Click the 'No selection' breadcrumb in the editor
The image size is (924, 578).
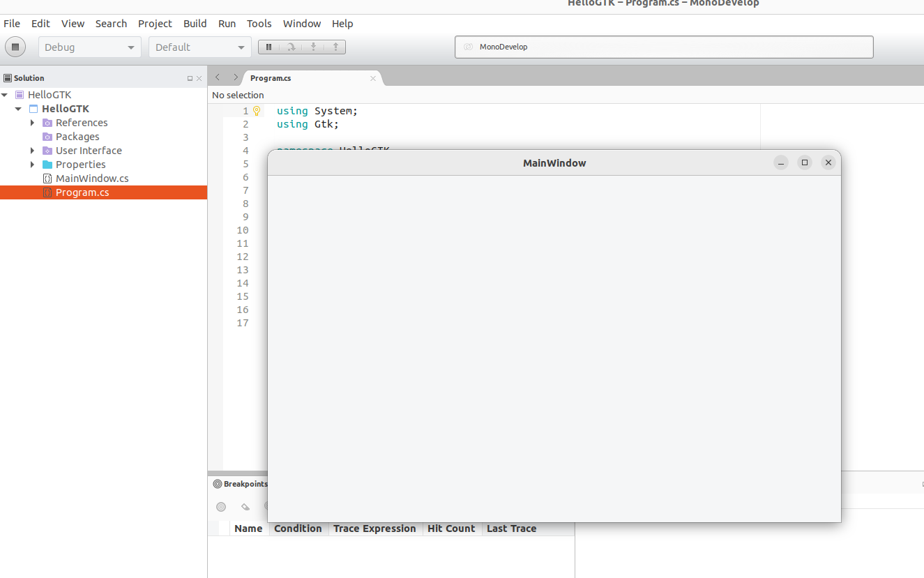tap(238, 95)
